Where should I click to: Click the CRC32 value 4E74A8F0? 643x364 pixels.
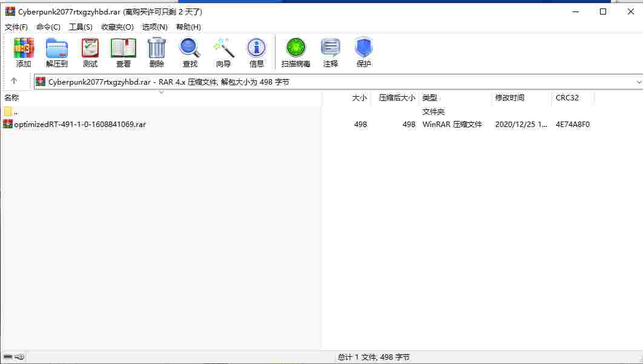(573, 124)
